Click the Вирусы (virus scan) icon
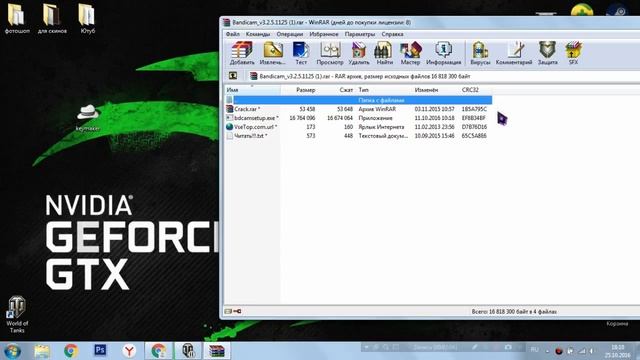 (480, 53)
